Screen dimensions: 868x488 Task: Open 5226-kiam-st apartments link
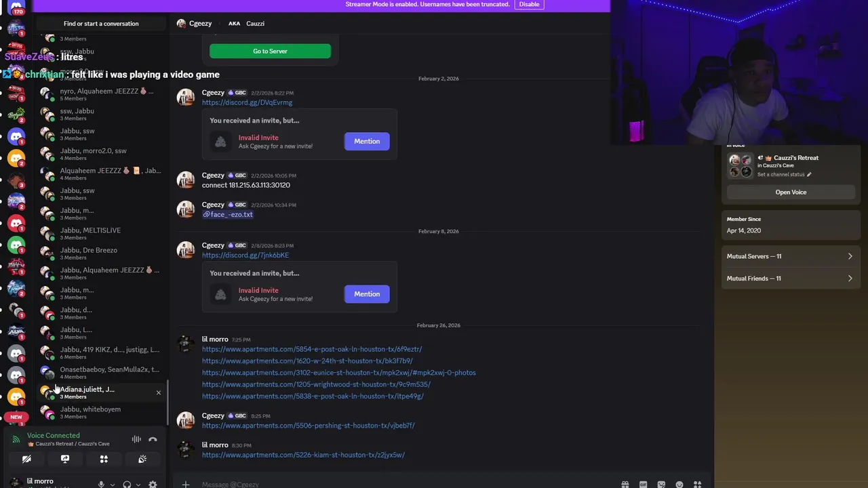303,455
